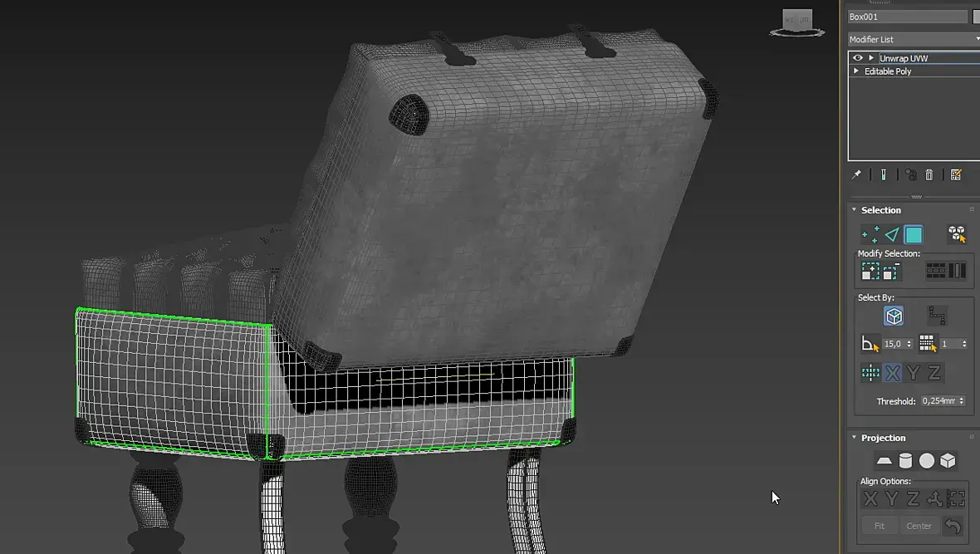Screen dimensions: 980x554
Task: Click Point-to-Point edge selection icon
Action: tap(936, 316)
